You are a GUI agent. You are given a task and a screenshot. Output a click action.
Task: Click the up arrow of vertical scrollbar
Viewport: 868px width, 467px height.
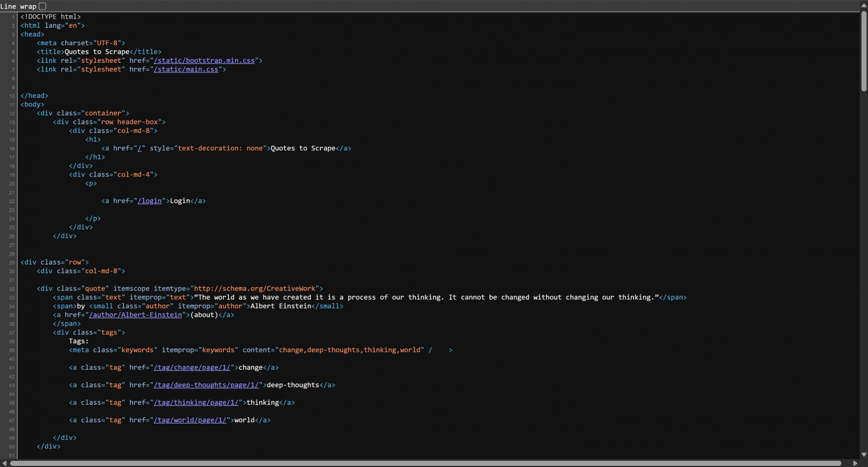[x=863, y=4]
